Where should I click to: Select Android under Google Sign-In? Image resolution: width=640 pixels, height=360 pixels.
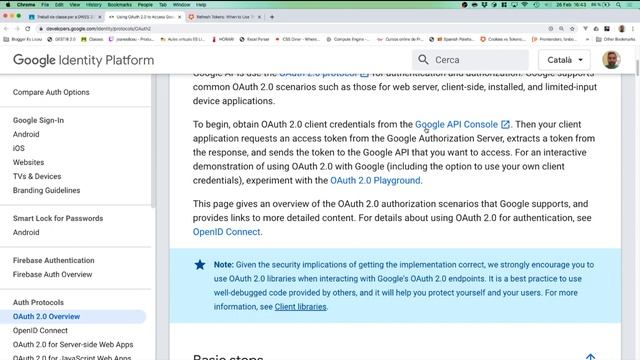coord(26,134)
